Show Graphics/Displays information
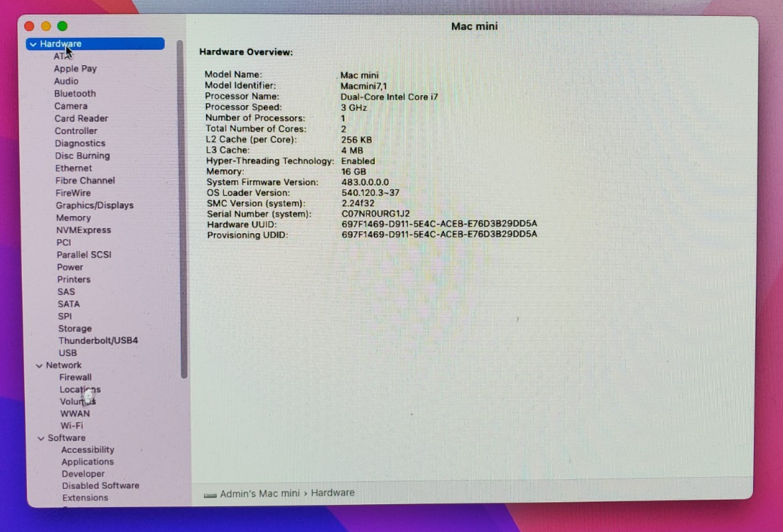The height and width of the screenshot is (532, 783). pos(95,205)
